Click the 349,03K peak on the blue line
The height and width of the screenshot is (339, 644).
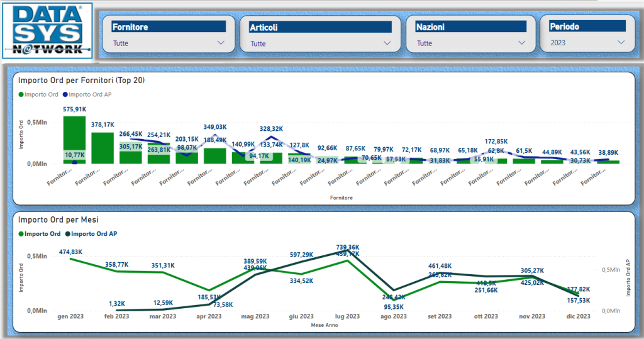[x=215, y=135]
